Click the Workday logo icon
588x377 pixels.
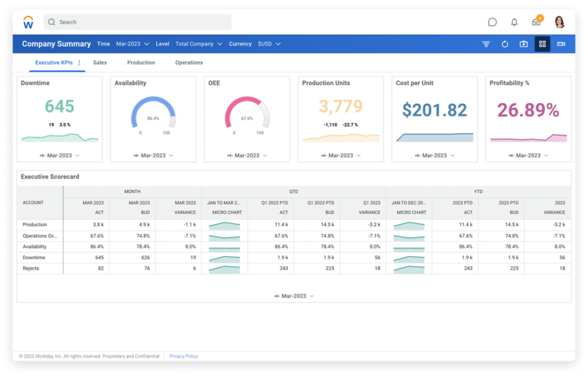(28, 22)
